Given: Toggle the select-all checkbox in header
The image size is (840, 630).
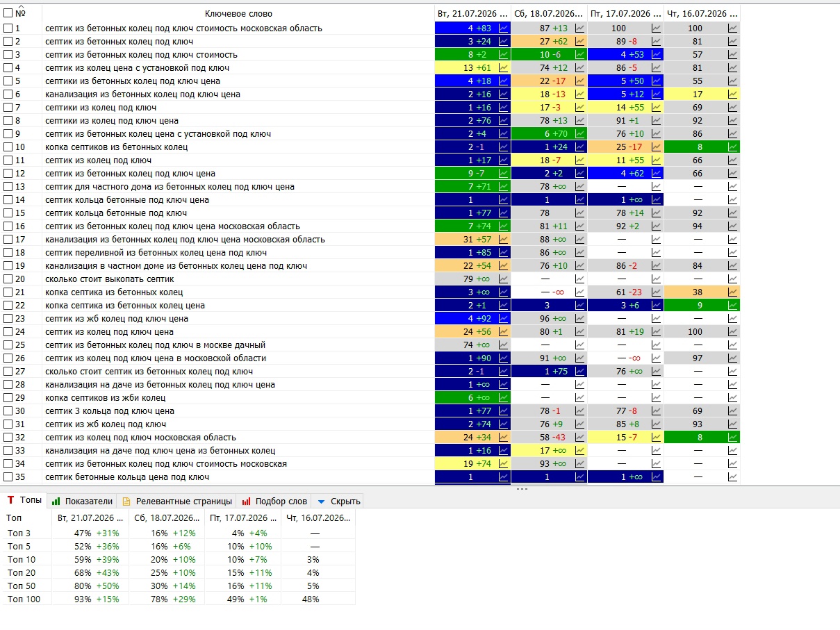Looking at the screenshot, I should [8, 13].
